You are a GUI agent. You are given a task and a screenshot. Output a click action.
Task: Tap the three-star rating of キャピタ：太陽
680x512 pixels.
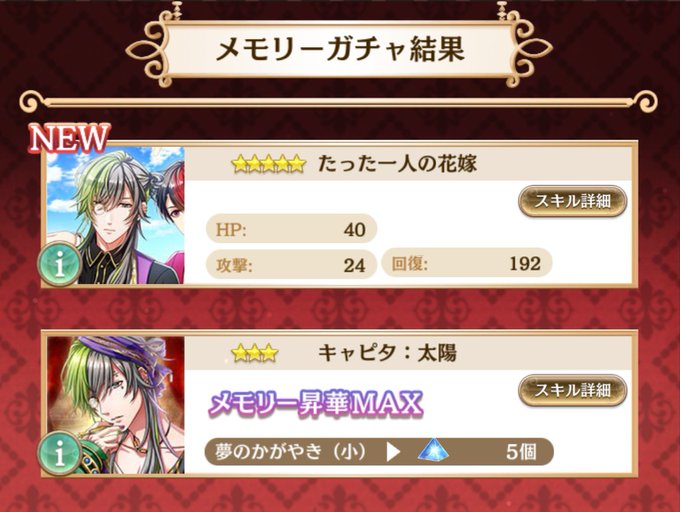pos(255,353)
